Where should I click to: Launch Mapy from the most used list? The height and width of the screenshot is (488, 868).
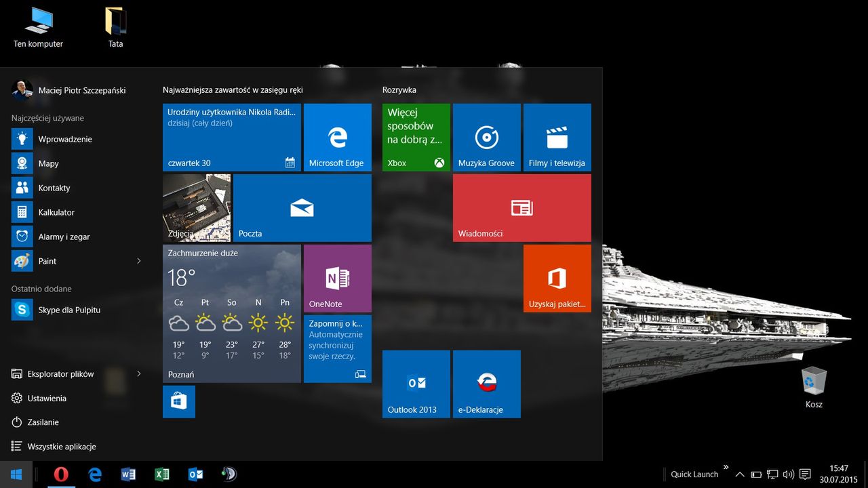(76, 163)
